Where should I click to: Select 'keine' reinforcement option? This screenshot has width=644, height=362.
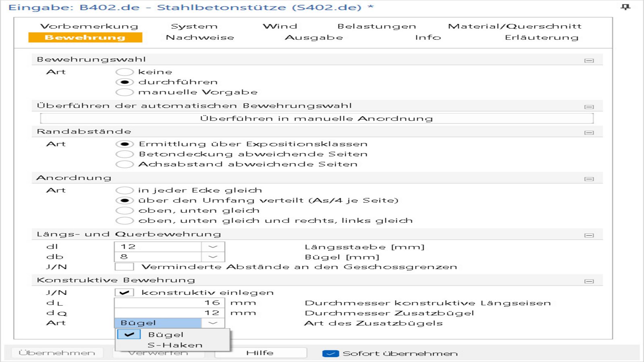click(x=124, y=72)
